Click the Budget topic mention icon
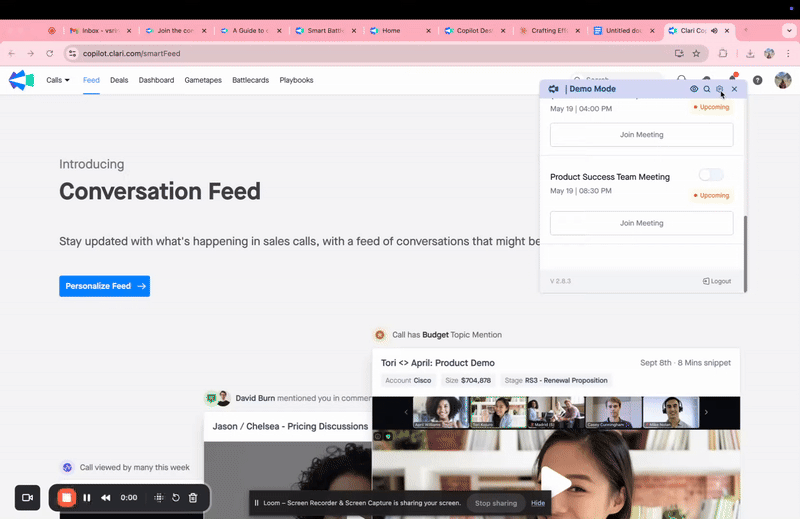The width and height of the screenshot is (800, 519). pyautogui.click(x=380, y=335)
